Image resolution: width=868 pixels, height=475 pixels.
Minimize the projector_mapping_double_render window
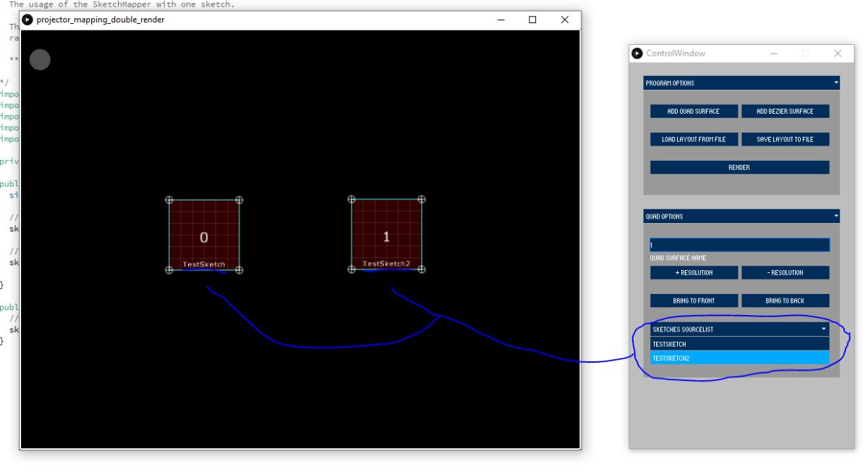pyautogui.click(x=501, y=20)
